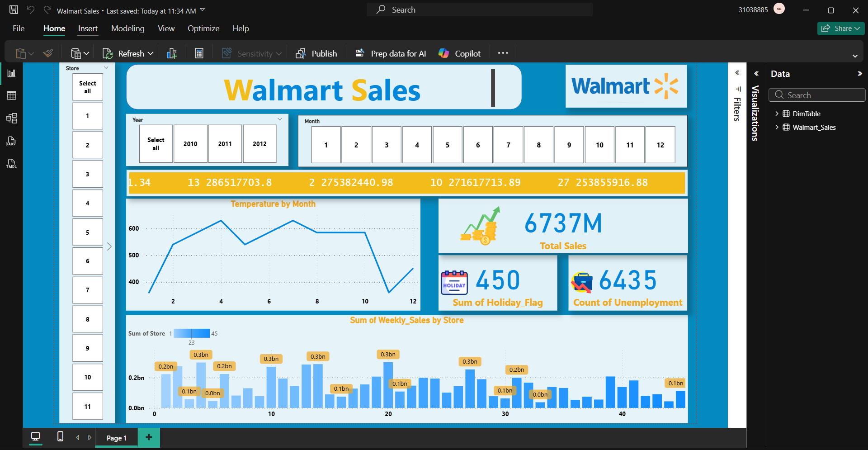Open the TMDL view
This screenshot has height=450, width=868.
pos(11,164)
